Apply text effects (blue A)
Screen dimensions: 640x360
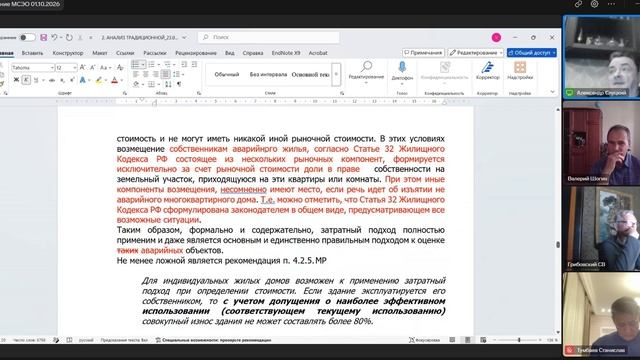83,80
